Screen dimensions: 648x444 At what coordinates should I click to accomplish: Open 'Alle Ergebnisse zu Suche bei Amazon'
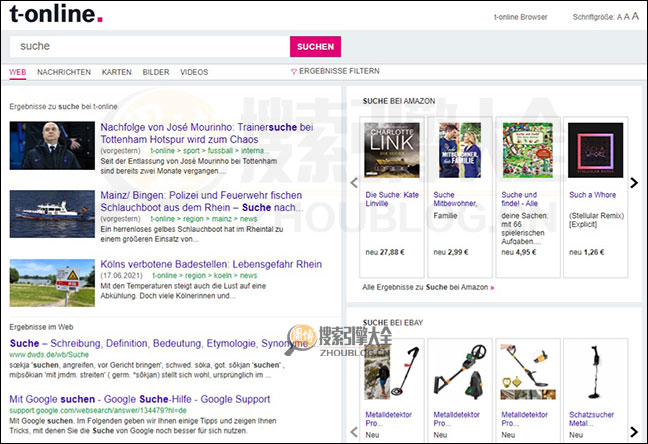pos(428,287)
